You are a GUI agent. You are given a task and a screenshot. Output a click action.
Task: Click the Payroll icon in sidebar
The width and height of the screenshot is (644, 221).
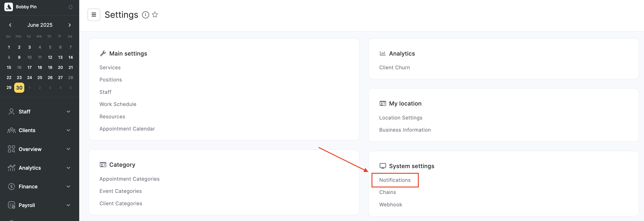[11, 205]
